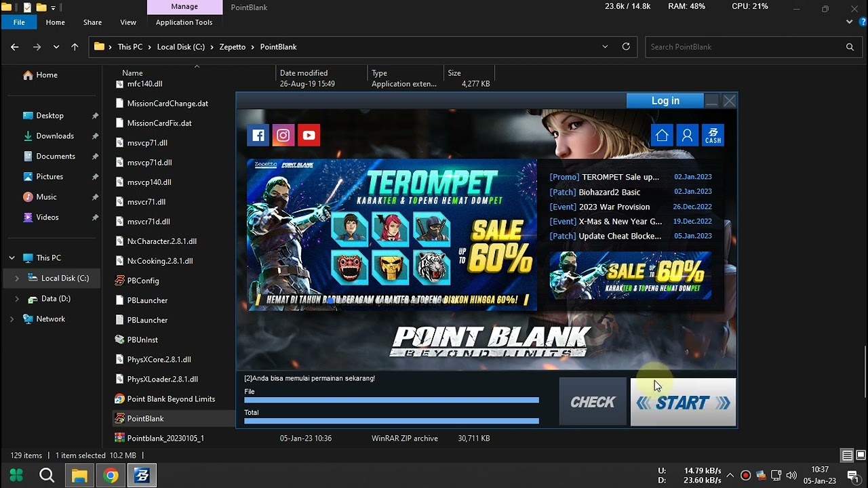Open Chrome from the taskbar
The height and width of the screenshot is (488, 868).
click(x=111, y=475)
